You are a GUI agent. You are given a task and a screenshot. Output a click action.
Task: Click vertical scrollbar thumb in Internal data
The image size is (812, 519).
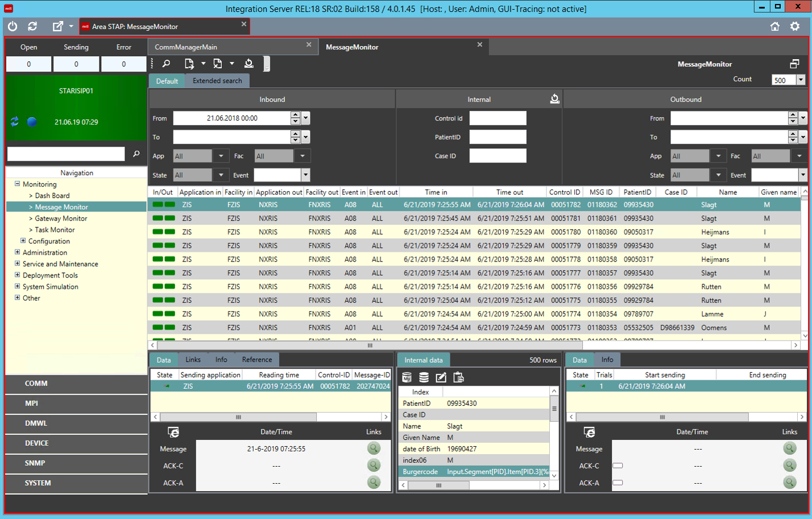[554, 409]
